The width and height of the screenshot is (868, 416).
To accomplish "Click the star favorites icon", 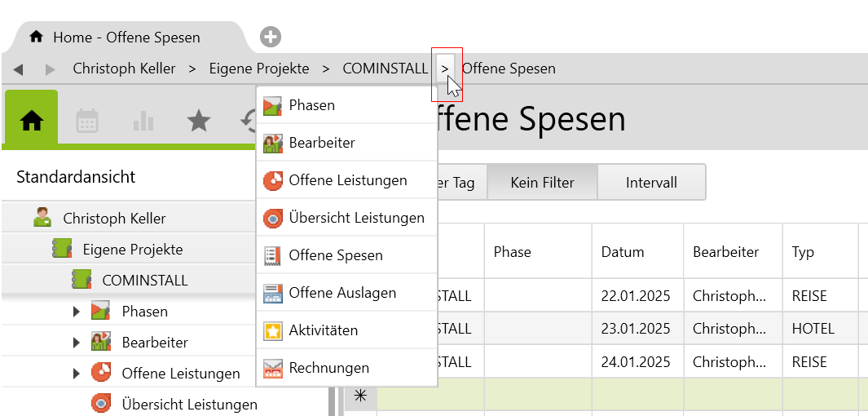I will pyautogui.click(x=198, y=122).
